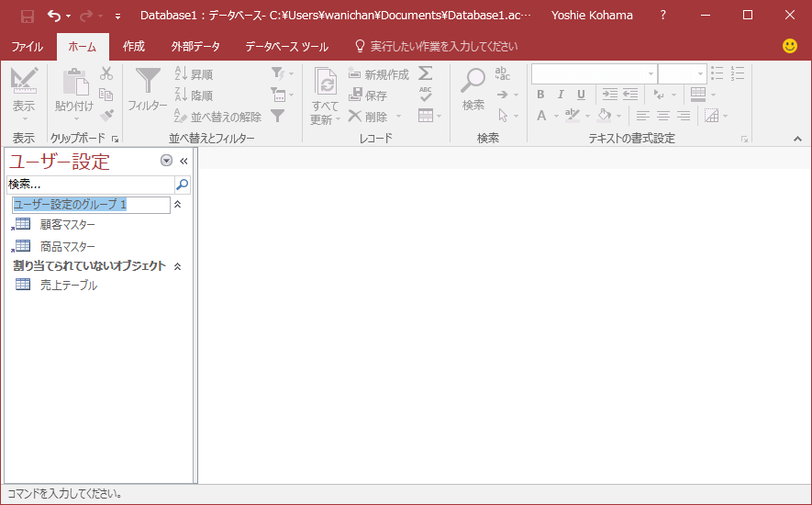Click 並べ替えの解除 to remove sorting
The image size is (812, 505).
click(x=218, y=117)
